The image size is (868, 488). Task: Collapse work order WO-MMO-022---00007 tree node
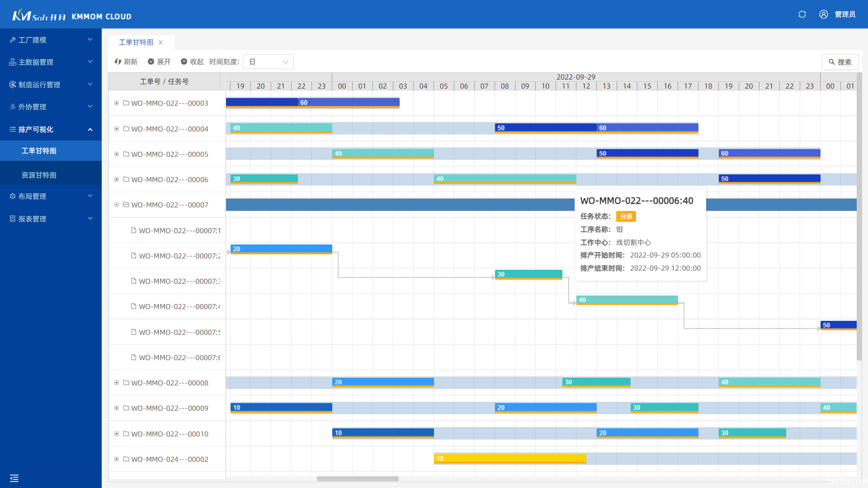pyautogui.click(x=117, y=205)
